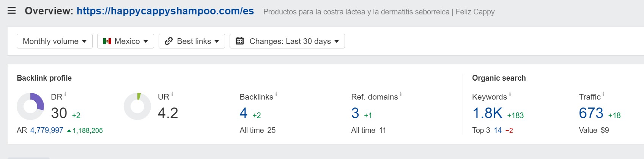Click the Keywords info icon
Screen dimensions: 644x159
coord(510,94)
